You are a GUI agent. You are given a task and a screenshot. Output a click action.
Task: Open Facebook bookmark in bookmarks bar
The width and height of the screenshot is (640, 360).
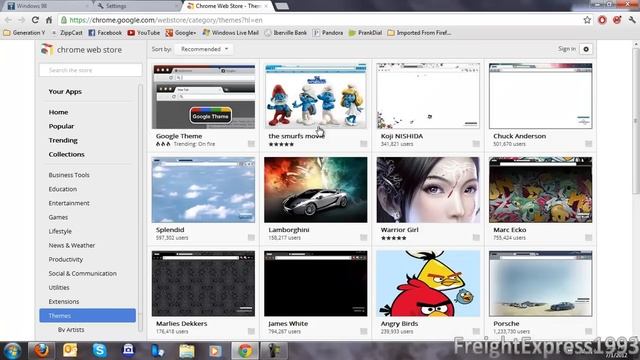pos(105,33)
